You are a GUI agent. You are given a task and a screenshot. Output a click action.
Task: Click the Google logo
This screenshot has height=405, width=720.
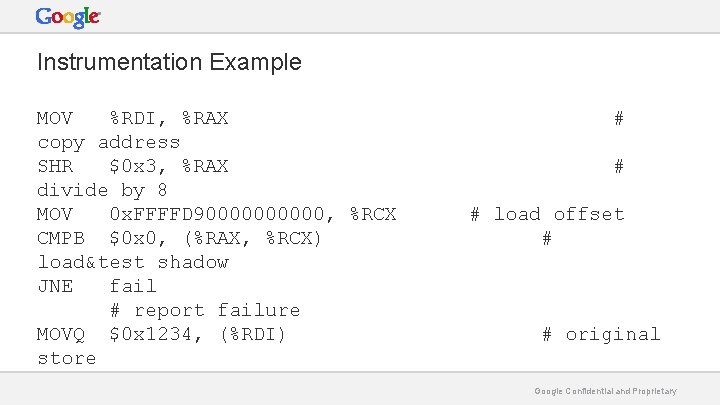click(x=68, y=17)
